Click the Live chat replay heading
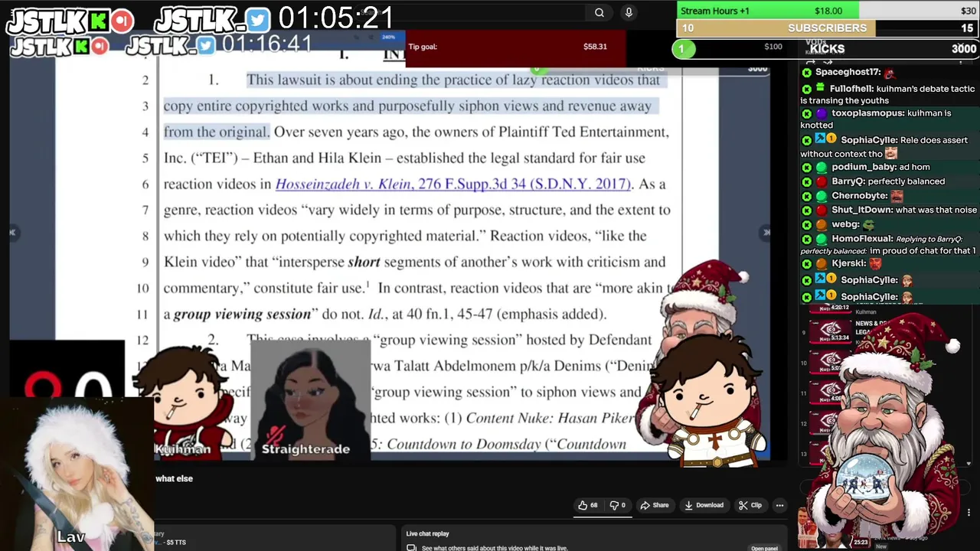The height and width of the screenshot is (551, 980). 427,533
